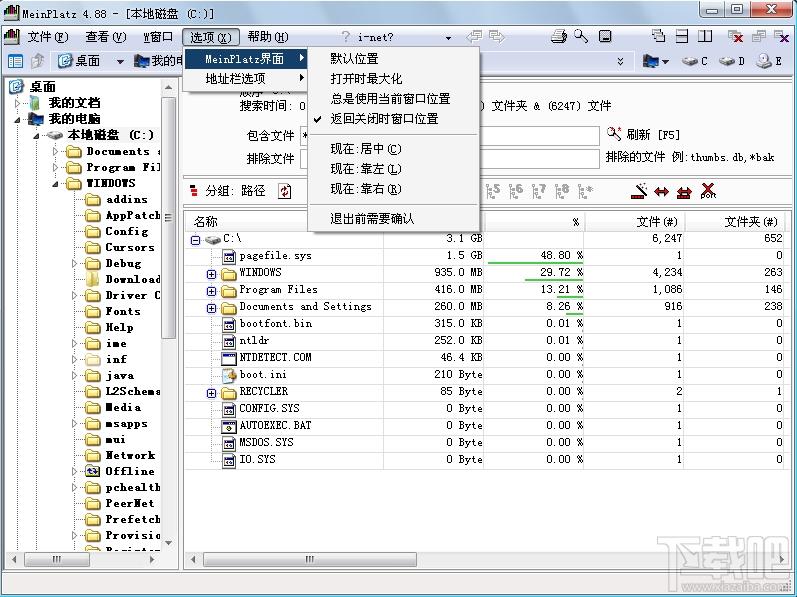
Task: Open the 帮助(H) menu
Action: click(x=268, y=37)
